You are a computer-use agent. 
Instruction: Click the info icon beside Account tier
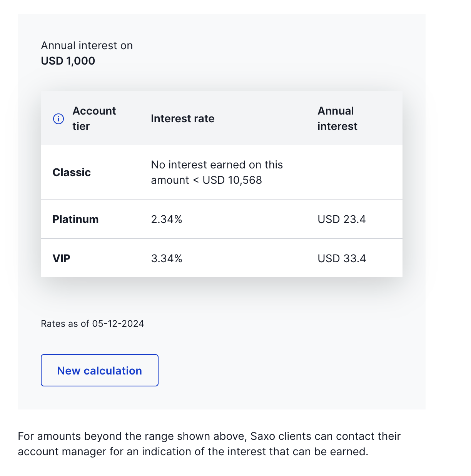pyautogui.click(x=58, y=119)
